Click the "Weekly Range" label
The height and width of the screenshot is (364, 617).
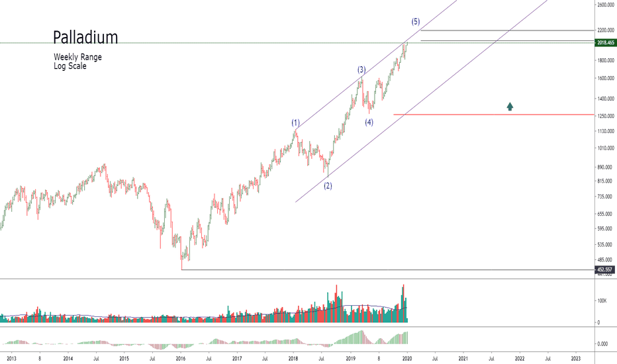pos(77,57)
